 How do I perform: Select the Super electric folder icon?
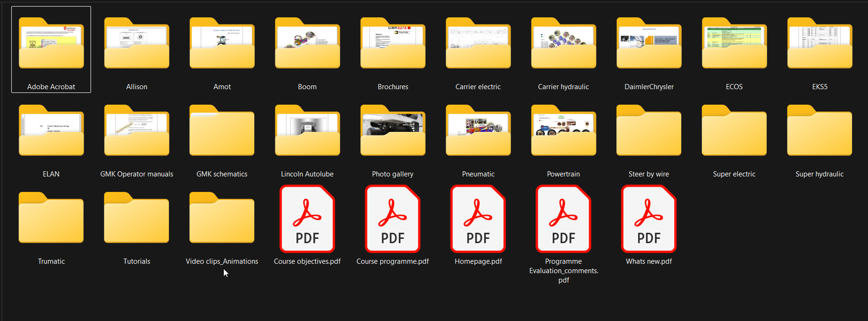coord(734,130)
